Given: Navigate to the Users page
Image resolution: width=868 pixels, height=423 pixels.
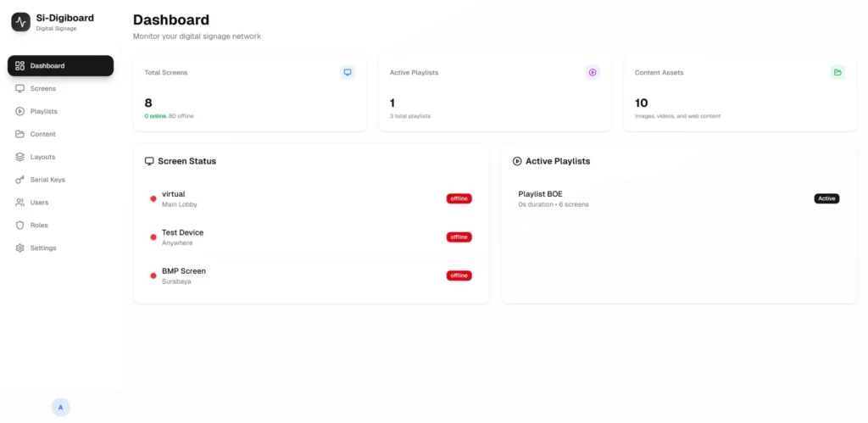Looking at the screenshot, I should pyautogui.click(x=39, y=203).
